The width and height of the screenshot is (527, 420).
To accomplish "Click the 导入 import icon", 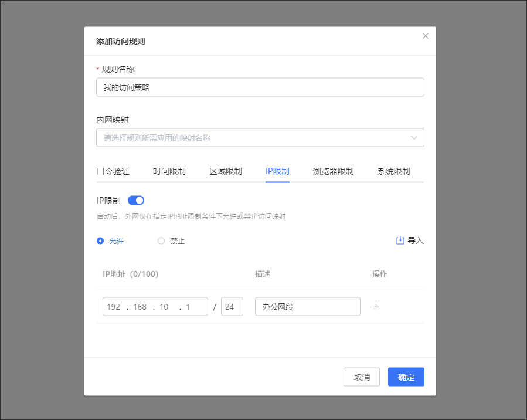I will (x=400, y=241).
